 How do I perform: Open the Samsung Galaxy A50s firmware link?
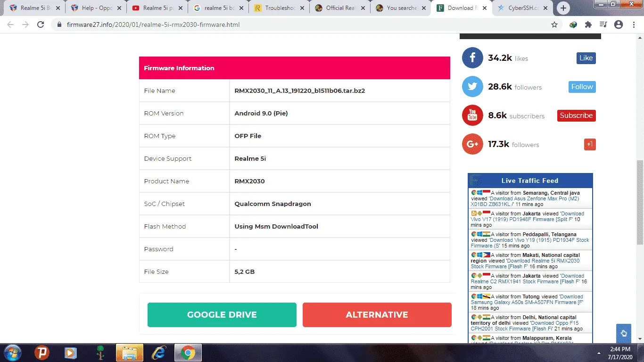[x=527, y=299]
